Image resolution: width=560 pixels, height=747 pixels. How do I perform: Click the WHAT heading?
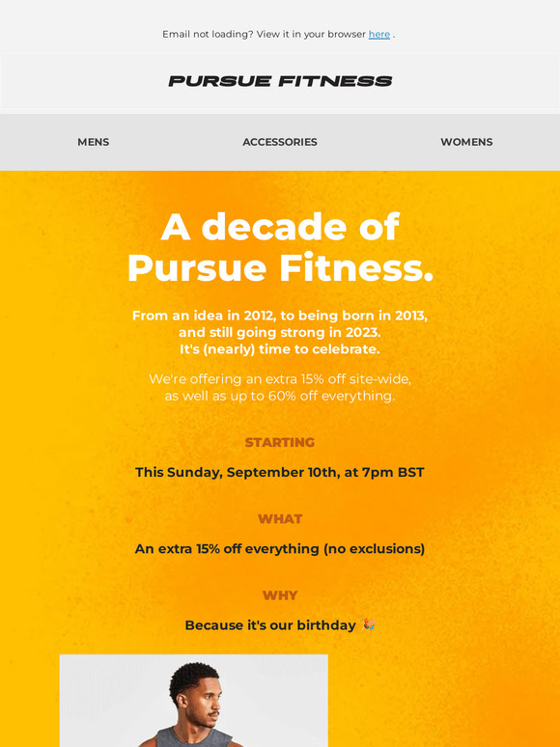point(280,519)
